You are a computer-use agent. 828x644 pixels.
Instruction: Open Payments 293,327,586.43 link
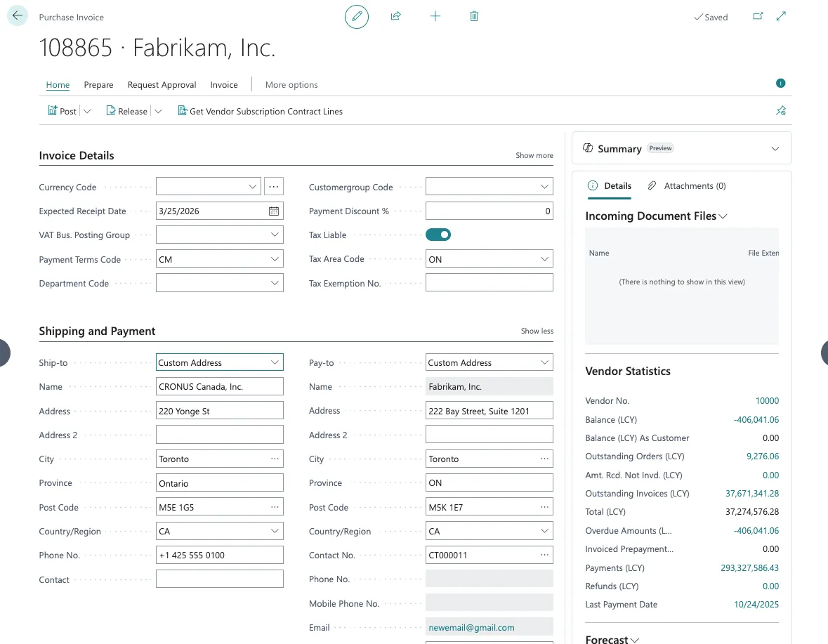point(749,568)
